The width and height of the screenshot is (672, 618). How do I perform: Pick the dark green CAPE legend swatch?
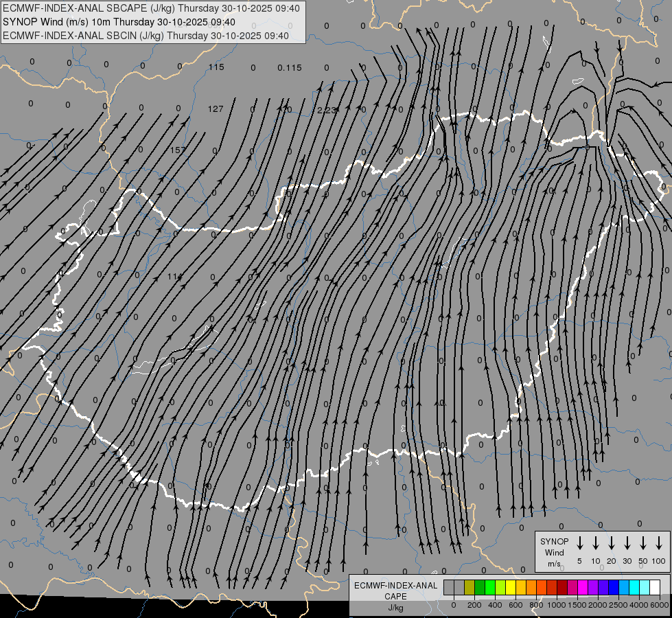pos(480,587)
